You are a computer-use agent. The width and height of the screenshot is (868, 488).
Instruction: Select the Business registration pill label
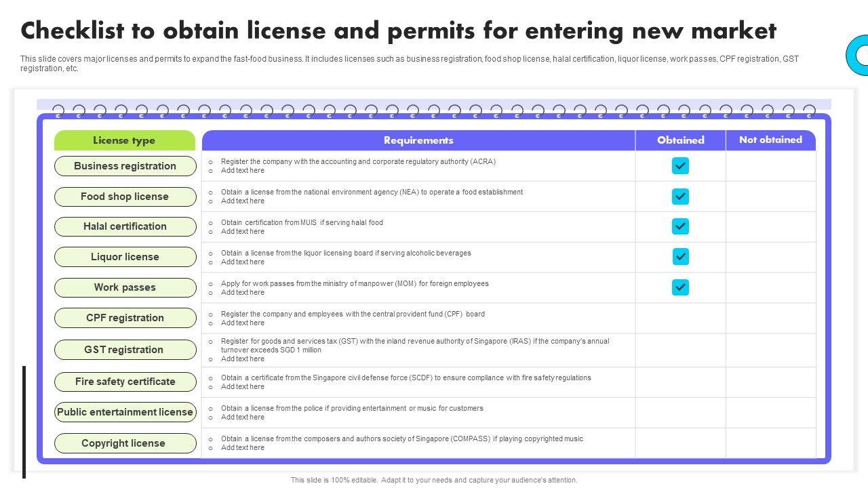[125, 166]
